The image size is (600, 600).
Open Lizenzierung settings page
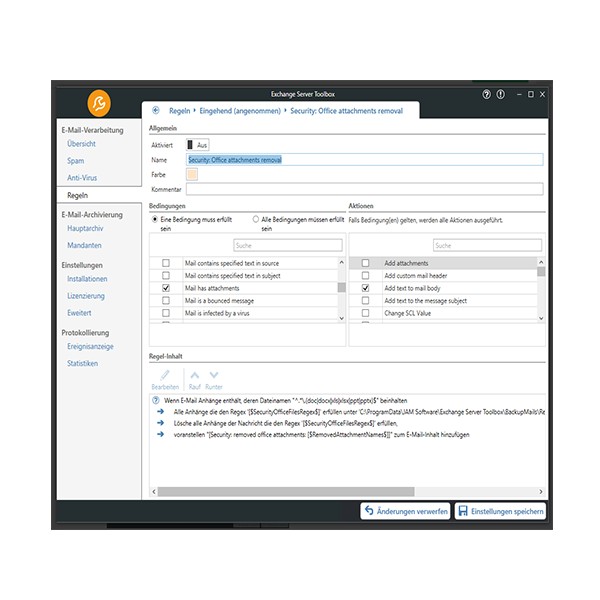[86, 296]
